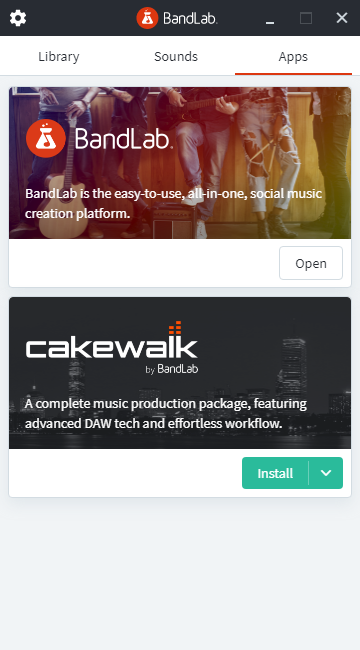This screenshot has width=360, height=650.
Task: Open settings via the gear icon
Action: 18,18
